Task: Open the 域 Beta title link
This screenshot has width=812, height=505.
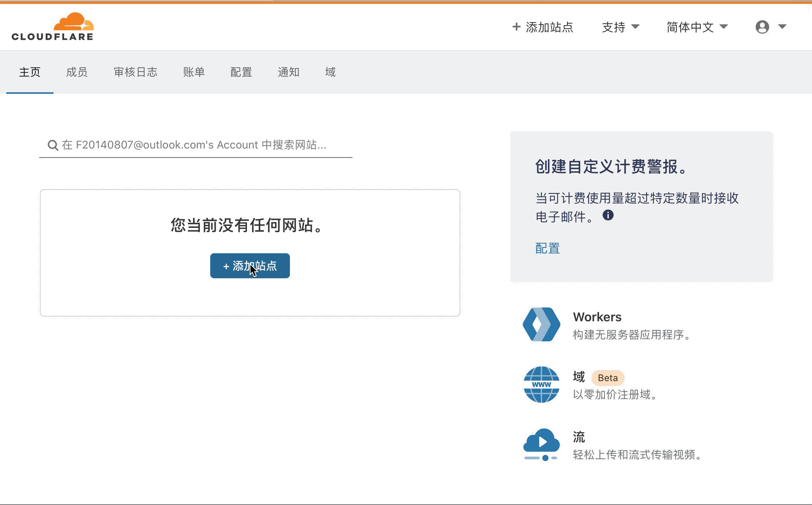Action: click(579, 377)
